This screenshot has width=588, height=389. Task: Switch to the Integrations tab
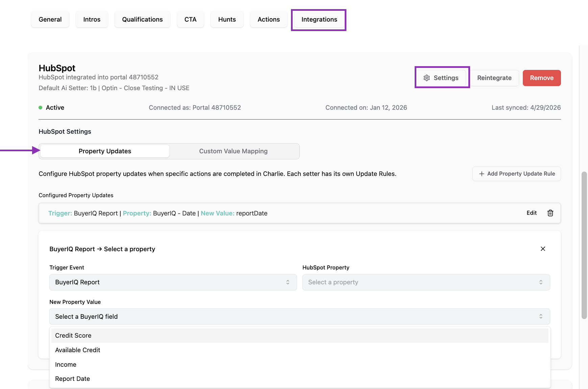point(319,20)
